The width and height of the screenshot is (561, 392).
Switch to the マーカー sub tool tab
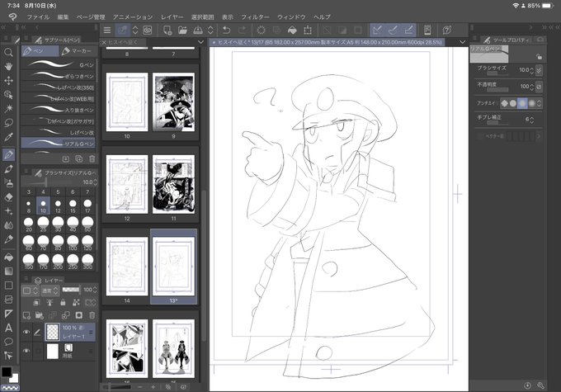[78, 51]
